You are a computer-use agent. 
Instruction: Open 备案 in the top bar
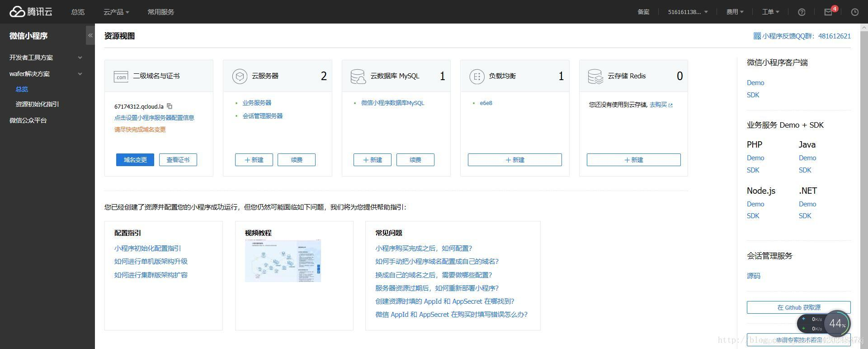click(x=643, y=12)
